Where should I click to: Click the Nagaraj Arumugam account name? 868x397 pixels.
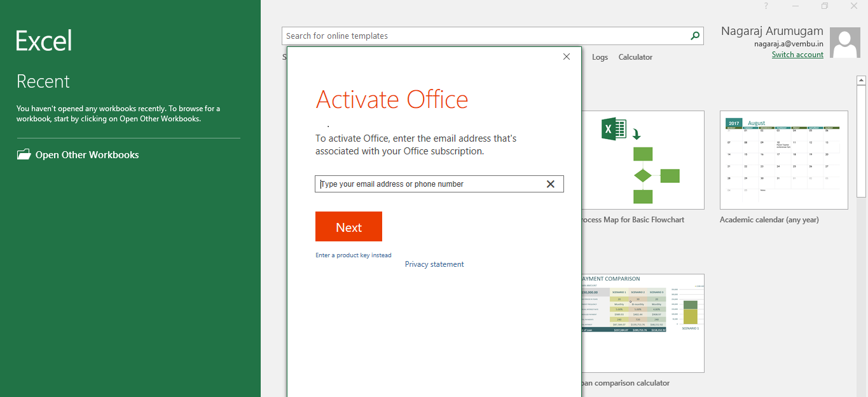pos(772,31)
